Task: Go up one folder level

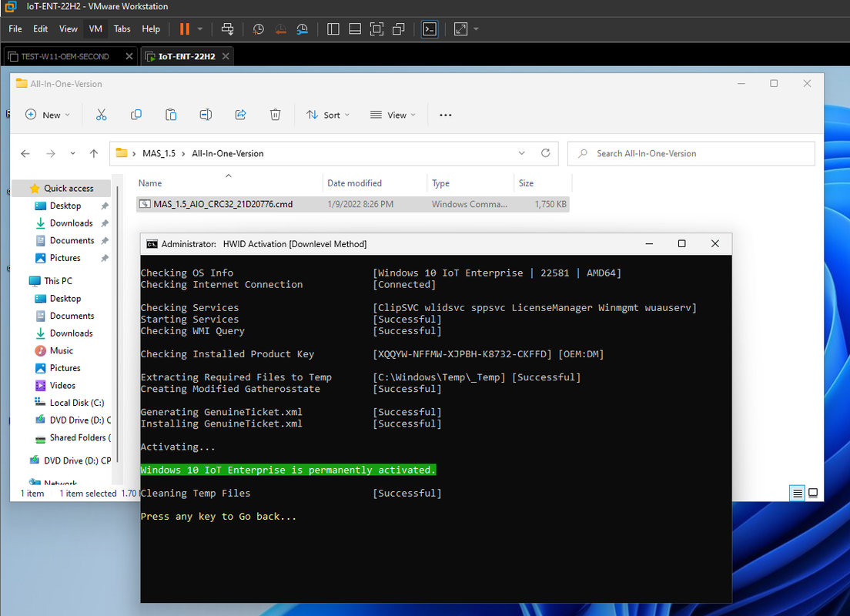Action: 94,154
